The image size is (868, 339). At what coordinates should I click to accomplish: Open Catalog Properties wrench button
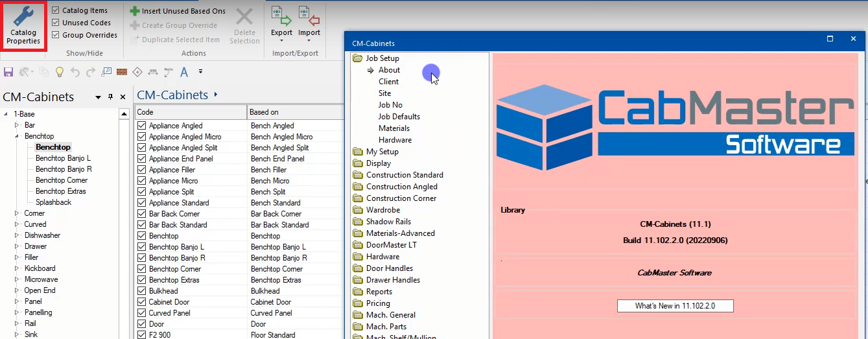(23, 26)
